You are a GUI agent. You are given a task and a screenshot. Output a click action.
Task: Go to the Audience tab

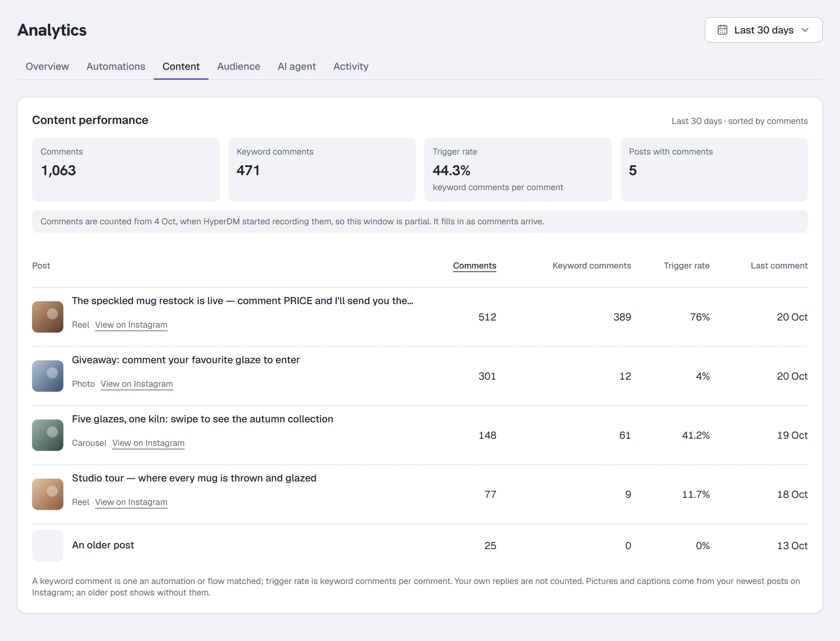pyautogui.click(x=239, y=66)
